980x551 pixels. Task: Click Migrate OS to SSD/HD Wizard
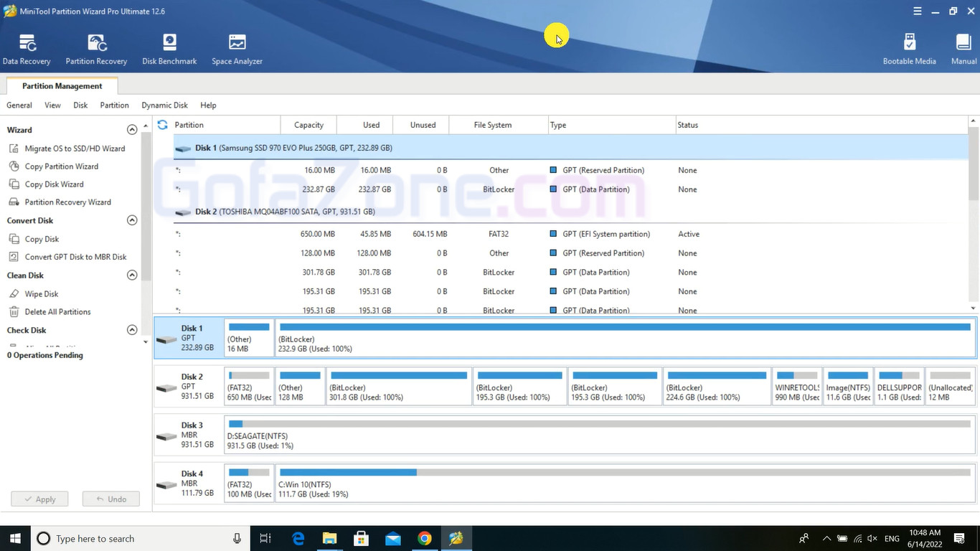(75, 149)
